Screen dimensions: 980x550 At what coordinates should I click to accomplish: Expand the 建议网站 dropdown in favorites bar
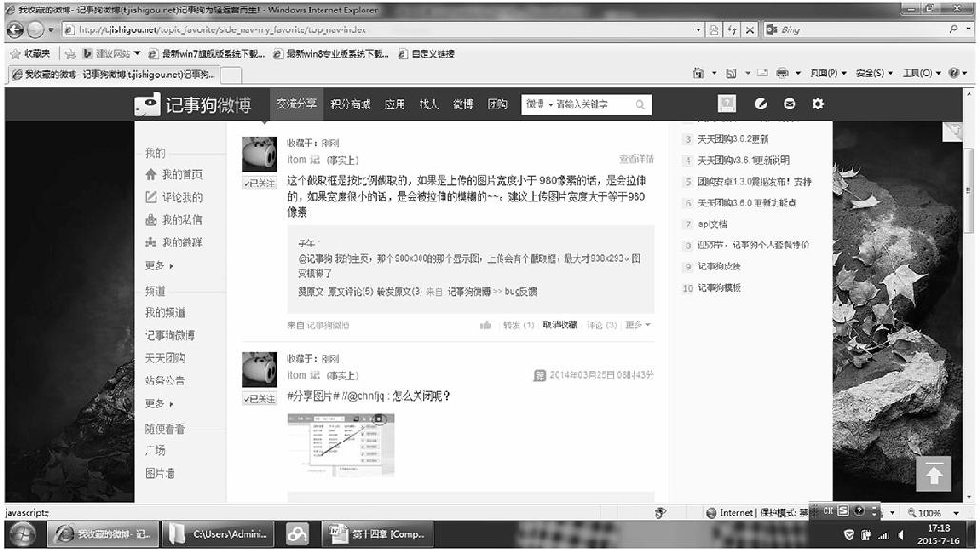[137, 53]
